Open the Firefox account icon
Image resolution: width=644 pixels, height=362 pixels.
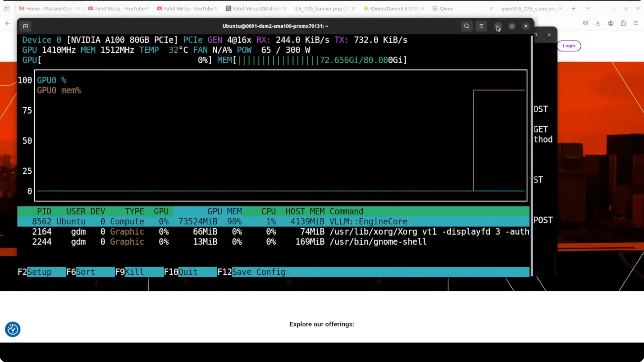click(611, 23)
